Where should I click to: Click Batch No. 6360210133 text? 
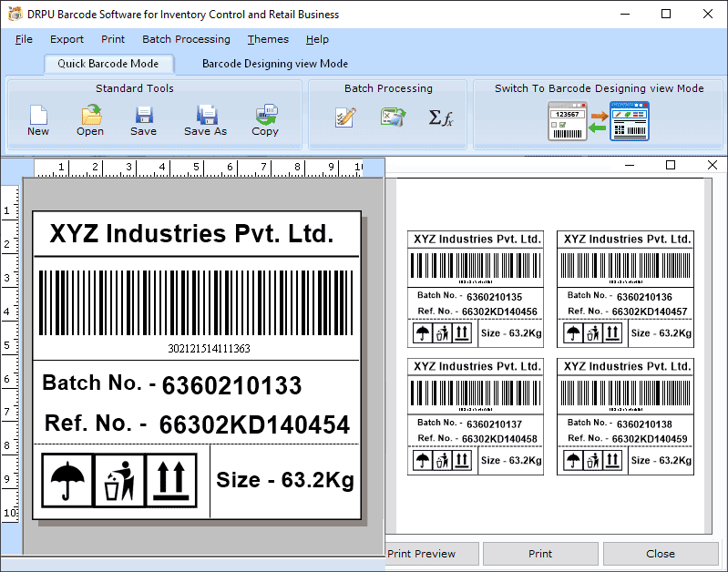172,385
